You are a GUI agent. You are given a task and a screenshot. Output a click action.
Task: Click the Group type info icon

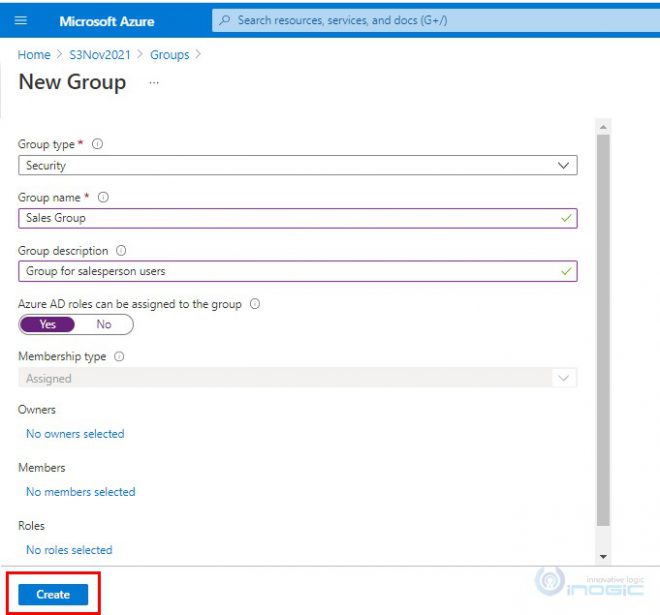[97, 144]
